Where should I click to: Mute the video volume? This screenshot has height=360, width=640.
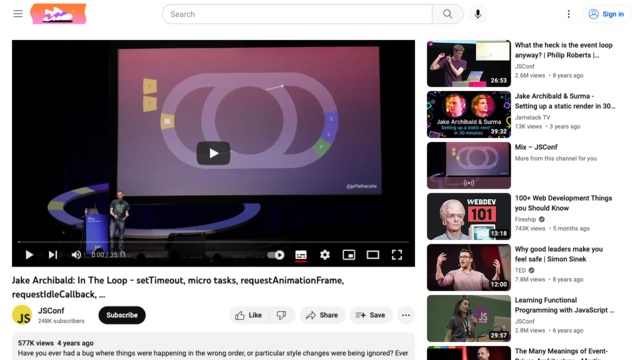click(x=76, y=255)
